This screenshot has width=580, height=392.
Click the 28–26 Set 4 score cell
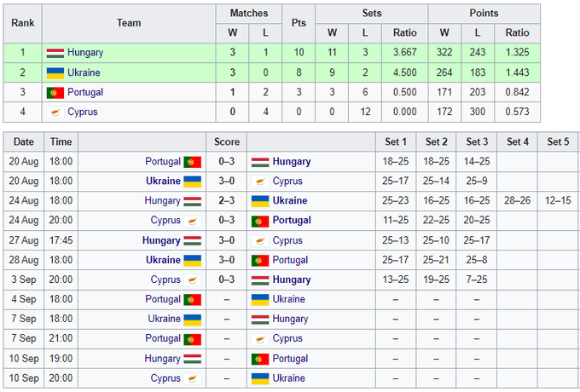point(518,201)
